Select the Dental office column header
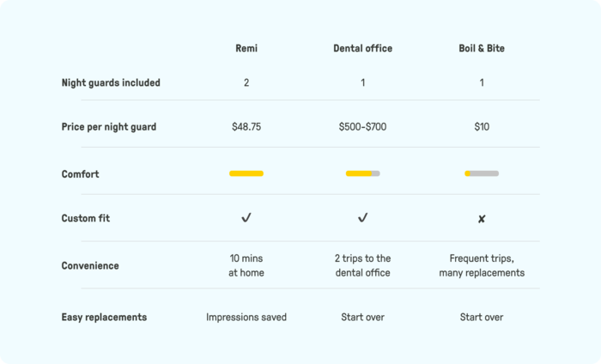This screenshot has height=364, width=601. click(x=363, y=48)
